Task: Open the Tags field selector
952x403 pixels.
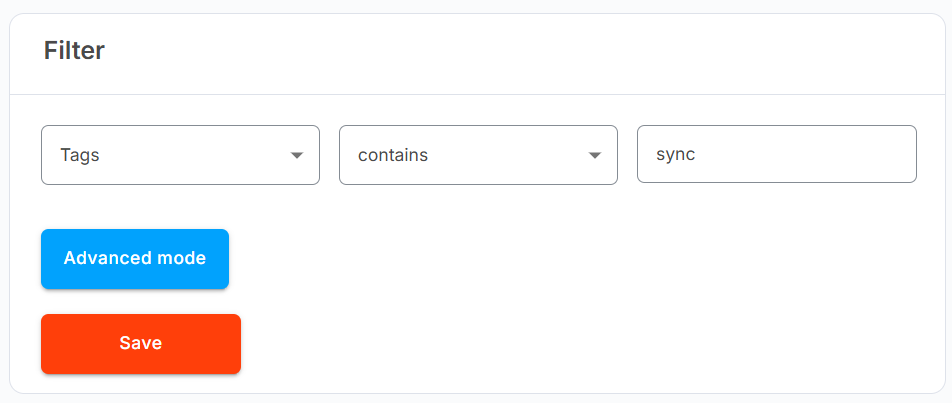Action: 180,155
